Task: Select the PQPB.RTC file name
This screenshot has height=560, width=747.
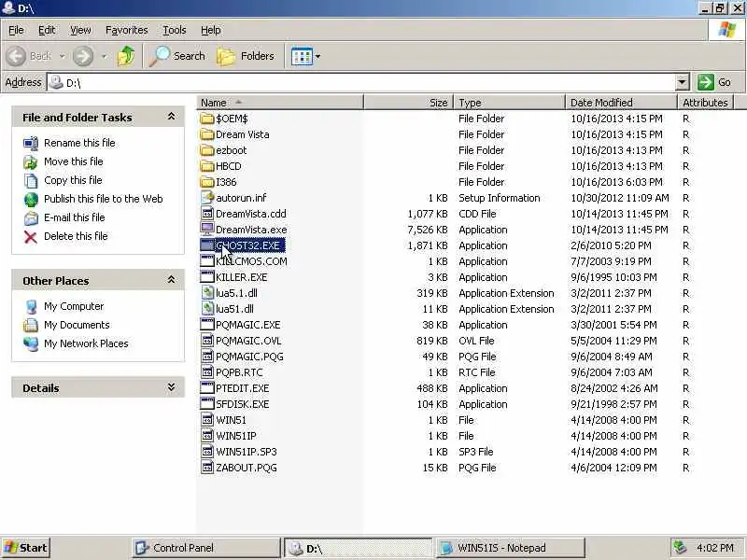Action: [x=239, y=372]
